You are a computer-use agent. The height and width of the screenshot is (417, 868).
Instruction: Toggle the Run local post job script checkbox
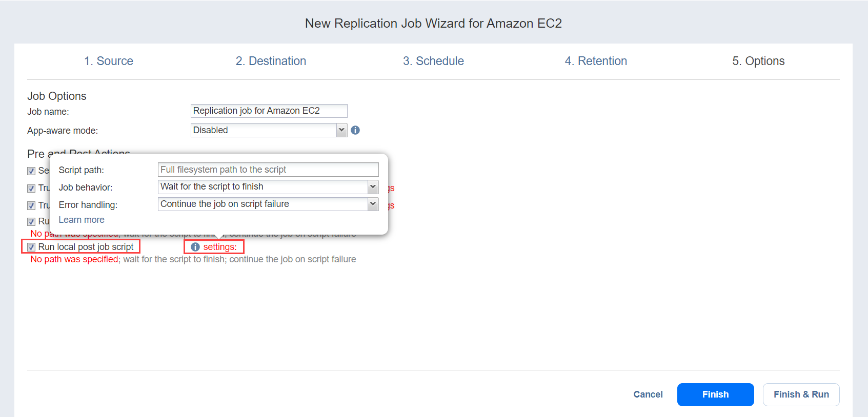pyautogui.click(x=31, y=247)
